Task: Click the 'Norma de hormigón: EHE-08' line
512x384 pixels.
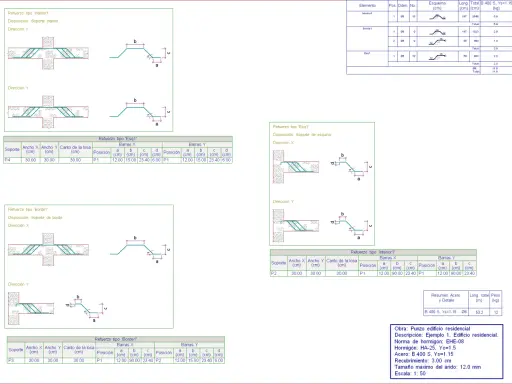Action: point(429,341)
